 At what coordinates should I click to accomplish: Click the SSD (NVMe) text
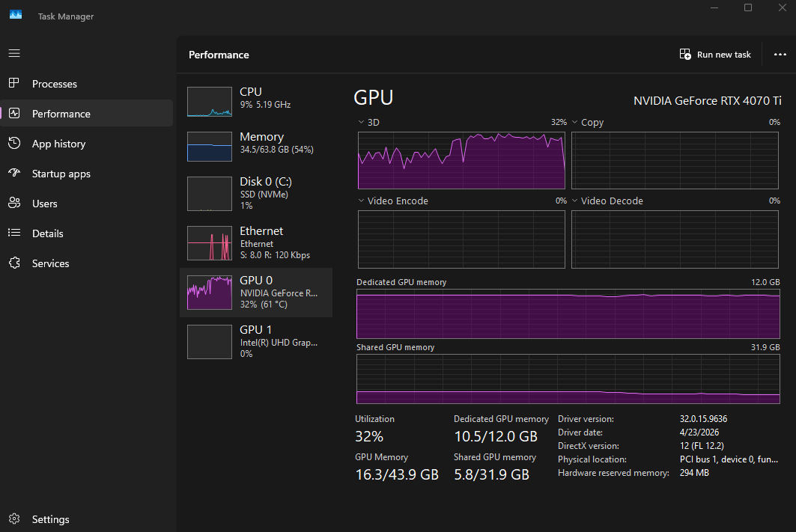coord(264,195)
